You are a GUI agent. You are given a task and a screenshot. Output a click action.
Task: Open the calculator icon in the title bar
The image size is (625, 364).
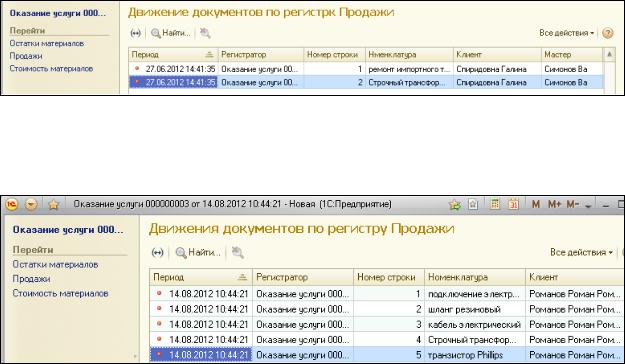coord(495,204)
